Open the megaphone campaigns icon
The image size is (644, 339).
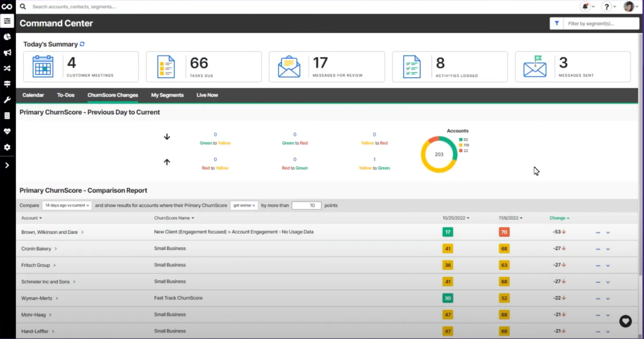coord(7,52)
